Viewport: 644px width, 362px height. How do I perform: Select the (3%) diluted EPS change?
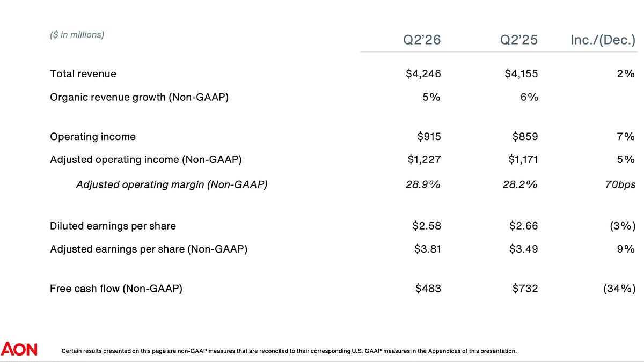623,226
